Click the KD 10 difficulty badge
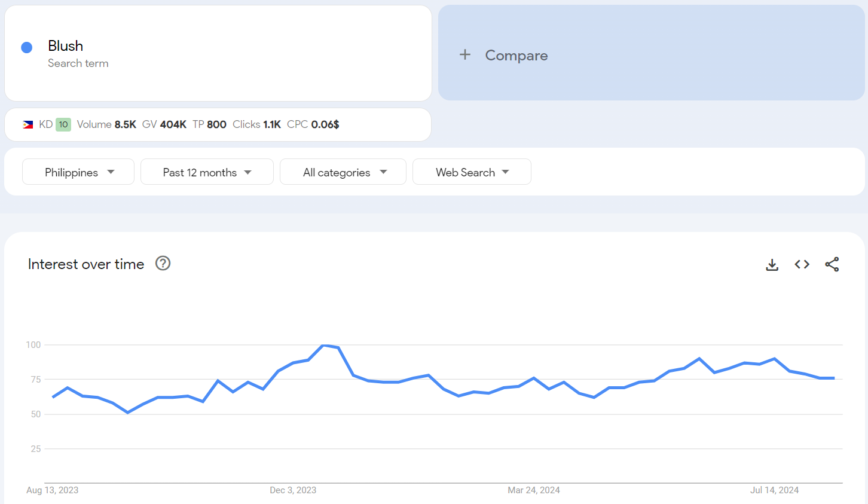This screenshot has width=868, height=504. (x=63, y=124)
